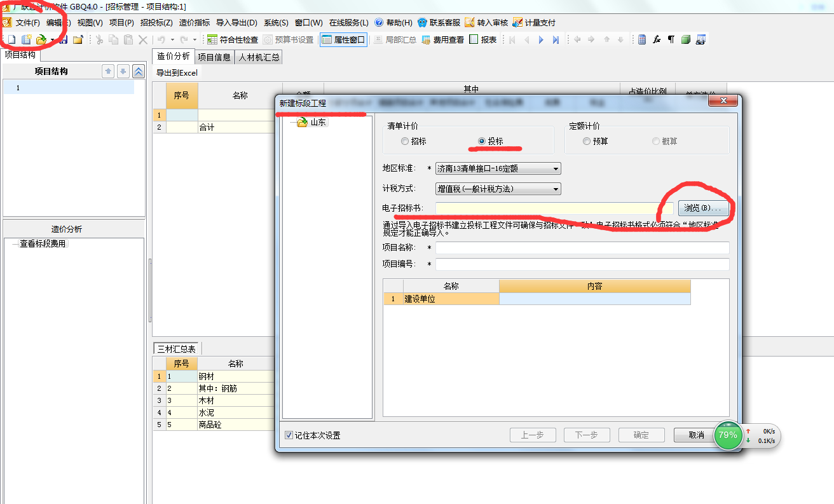834x504 pixels.
Task: Click the fx formula icon
Action: point(657,40)
